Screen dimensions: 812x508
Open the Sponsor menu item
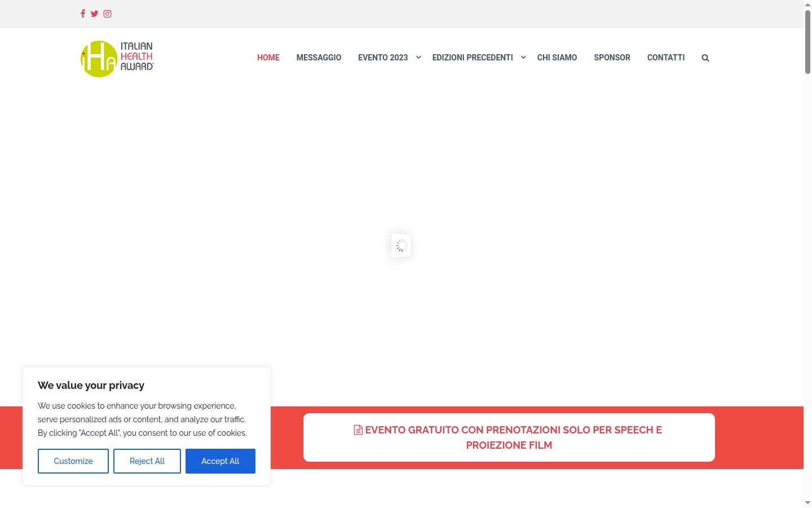[x=612, y=58]
